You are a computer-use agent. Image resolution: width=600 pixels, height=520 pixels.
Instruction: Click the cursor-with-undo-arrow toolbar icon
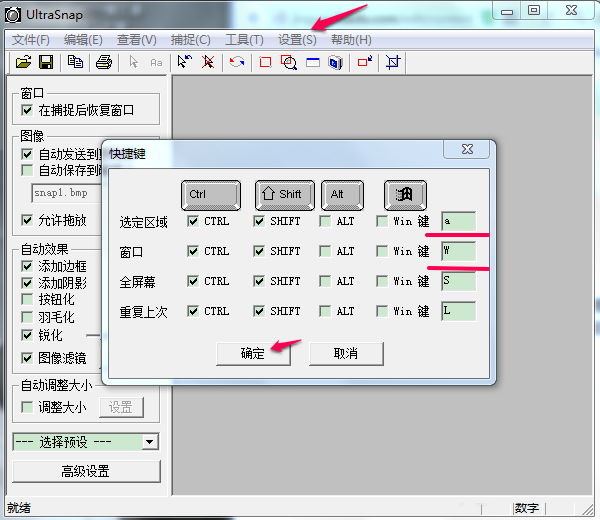coord(184,62)
